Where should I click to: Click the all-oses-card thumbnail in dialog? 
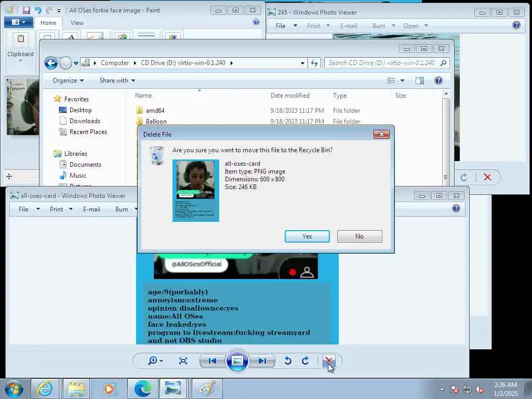point(196,190)
